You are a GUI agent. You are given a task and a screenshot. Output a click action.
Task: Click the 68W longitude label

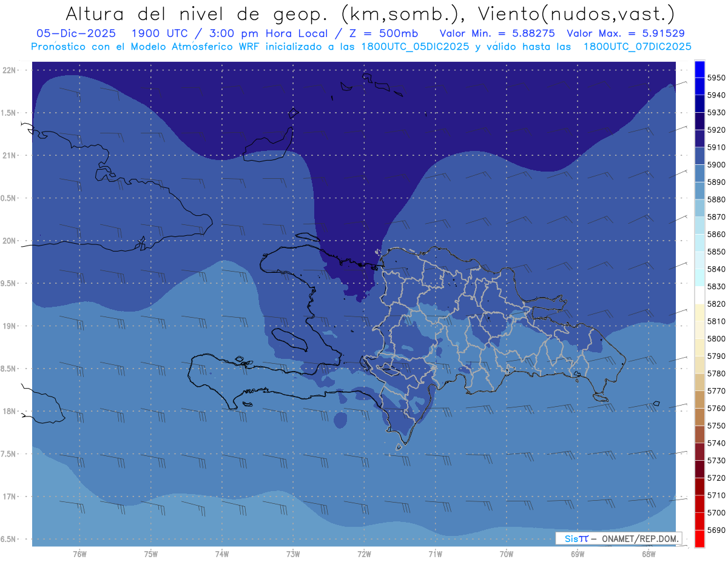(x=649, y=554)
